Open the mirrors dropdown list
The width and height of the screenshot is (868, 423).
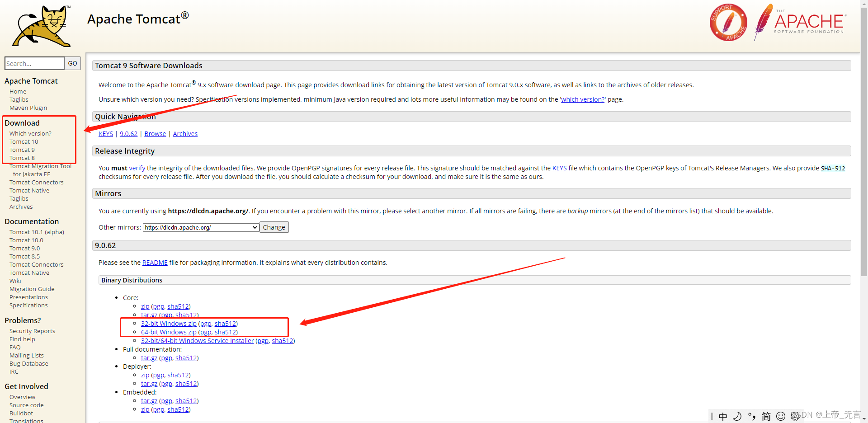(x=201, y=227)
